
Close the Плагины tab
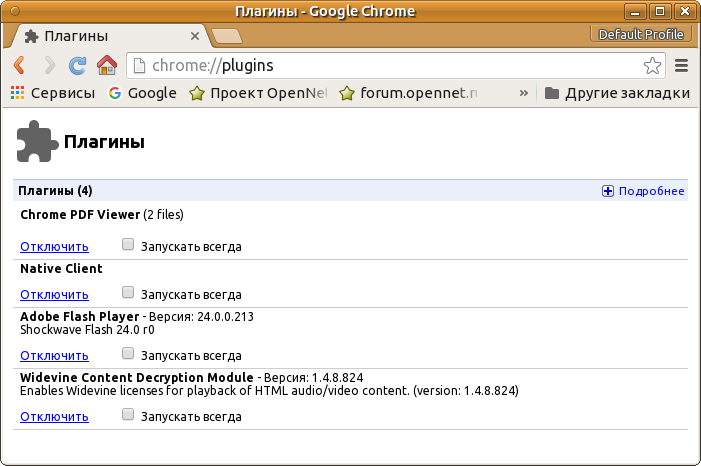pos(195,36)
